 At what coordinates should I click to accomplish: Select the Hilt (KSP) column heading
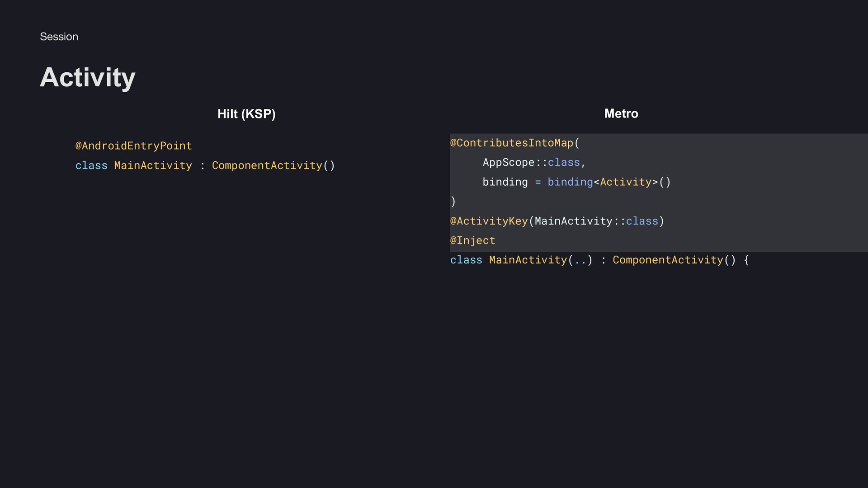coord(246,114)
